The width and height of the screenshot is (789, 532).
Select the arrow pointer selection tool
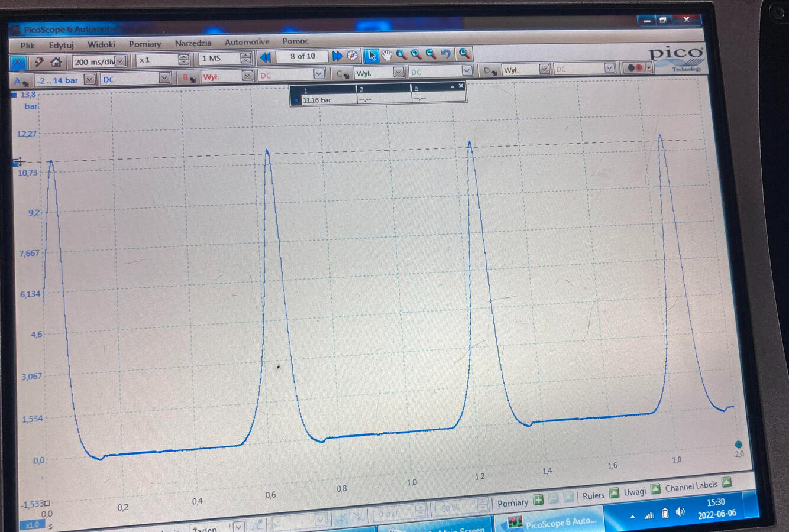(x=371, y=56)
